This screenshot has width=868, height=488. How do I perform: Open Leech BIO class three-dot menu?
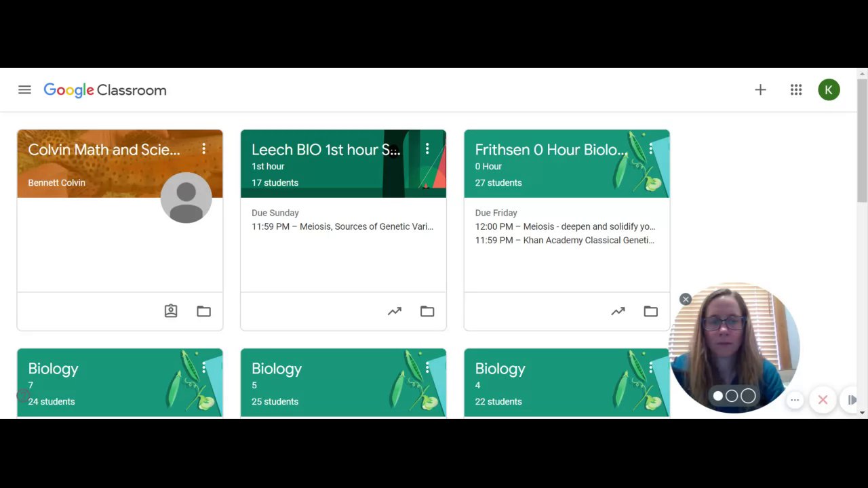click(x=427, y=148)
